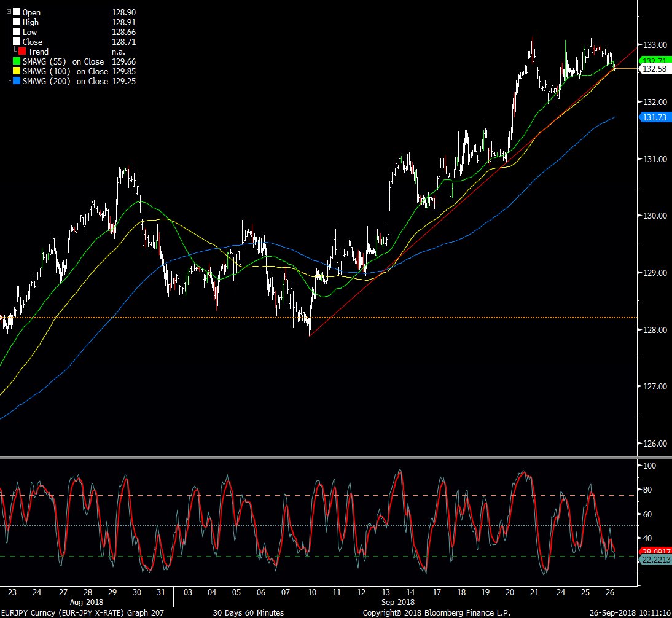Collapse the legend tree box
The image size is (672, 618).
9,11
